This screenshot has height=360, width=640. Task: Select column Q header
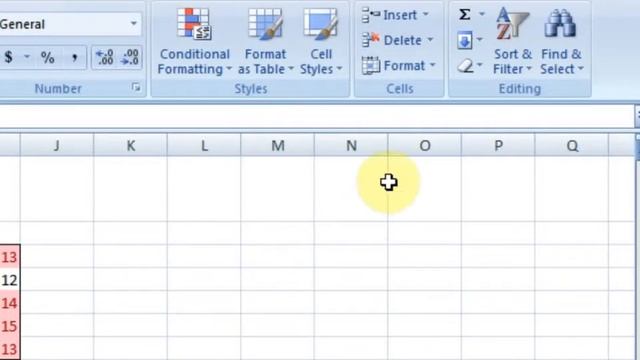click(x=571, y=145)
